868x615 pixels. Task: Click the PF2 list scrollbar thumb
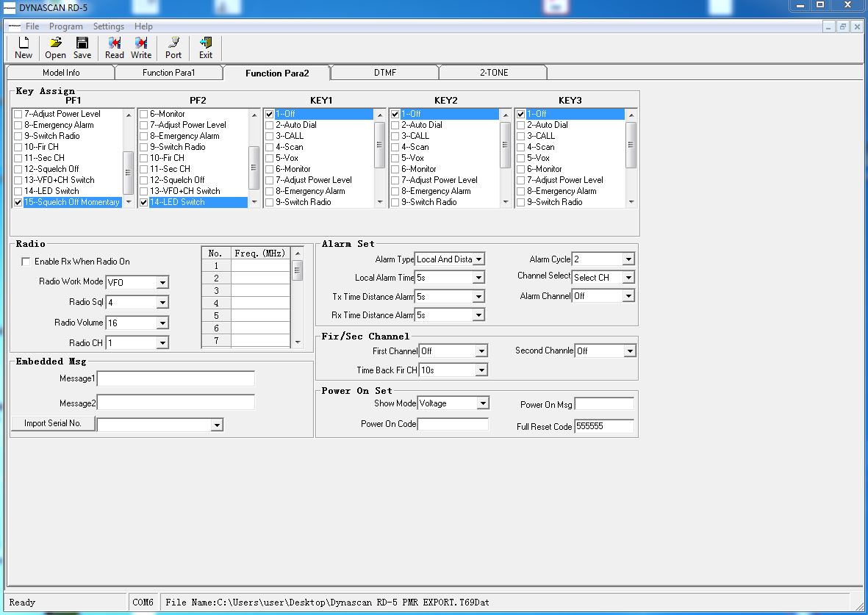[x=254, y=168]
